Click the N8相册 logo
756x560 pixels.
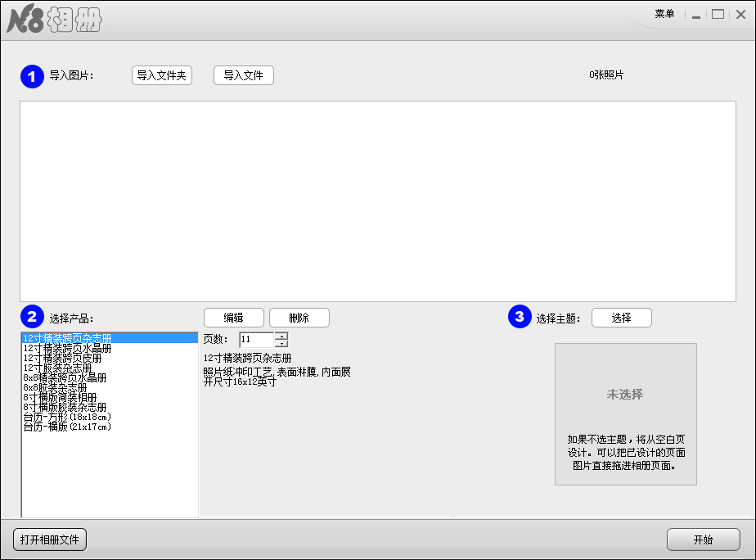point(51,20)
